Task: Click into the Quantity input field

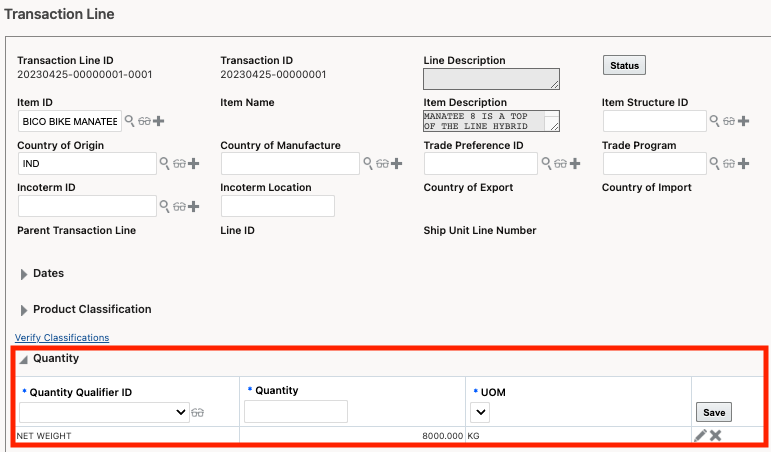Action: [296, 412]
